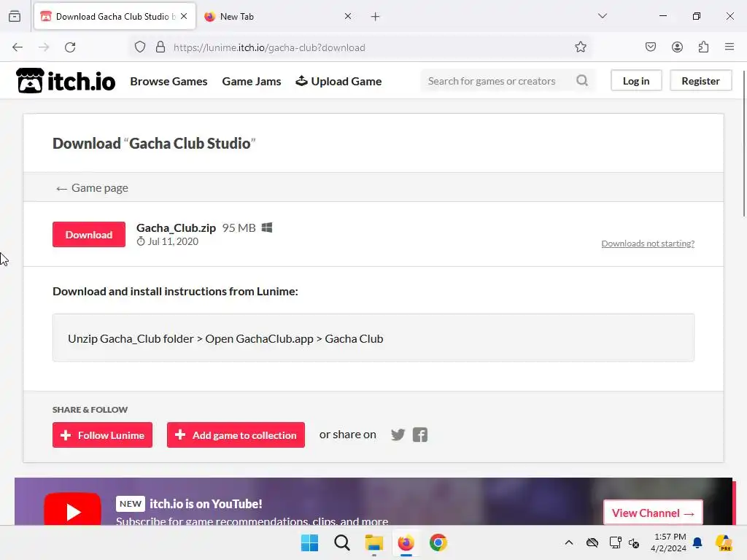Viewport: 747px width, 560px height.
Task: Open Save to Pocket icon
Action: coord(651,47)
